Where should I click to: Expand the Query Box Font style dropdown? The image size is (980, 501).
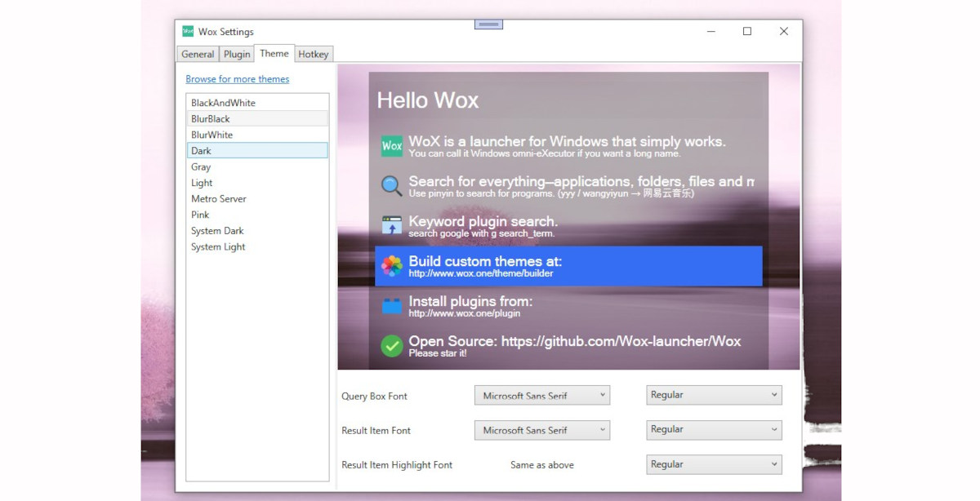click(x=713, y=395)
